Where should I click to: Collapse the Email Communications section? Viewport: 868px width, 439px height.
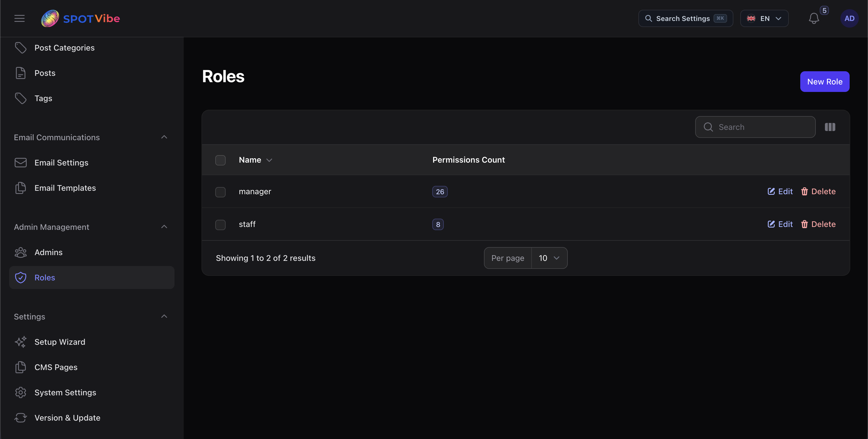click(164, 137)
